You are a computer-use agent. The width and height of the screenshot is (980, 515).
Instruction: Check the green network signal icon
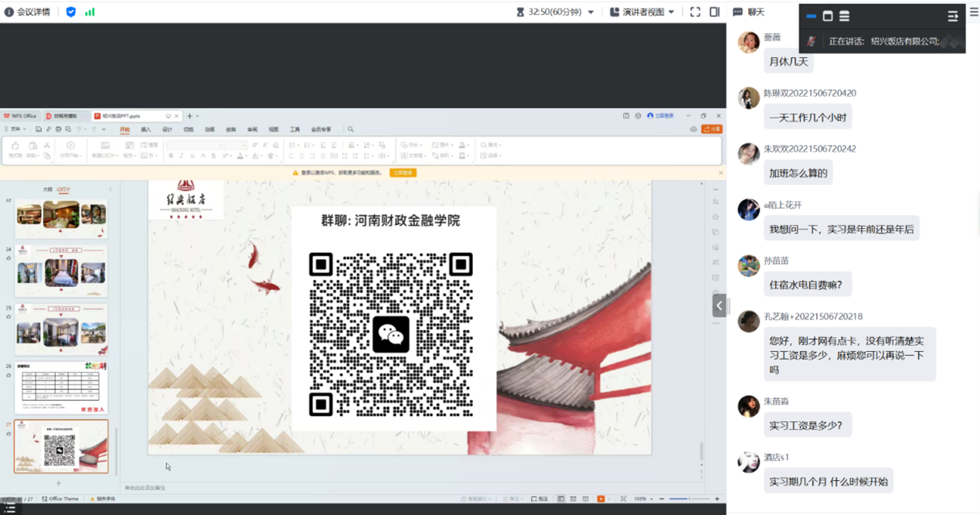[x=90, y=12]
